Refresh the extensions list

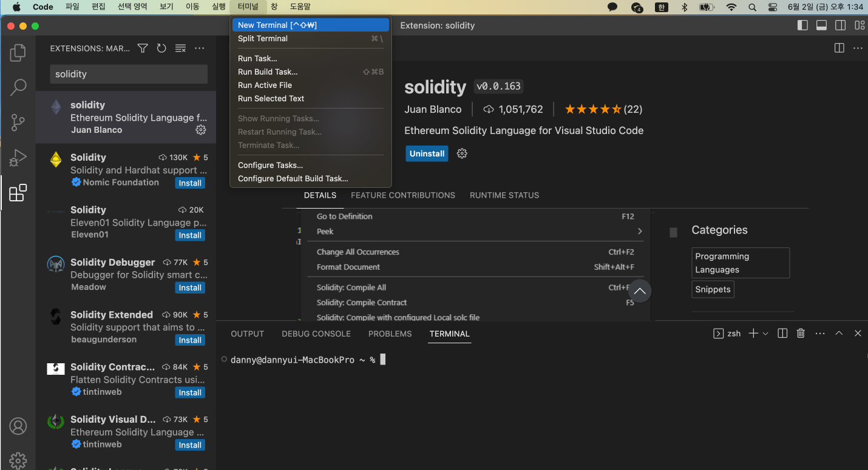161,49
